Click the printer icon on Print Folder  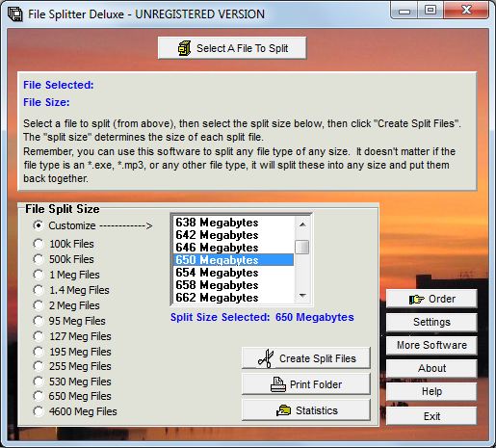point(277,384)
